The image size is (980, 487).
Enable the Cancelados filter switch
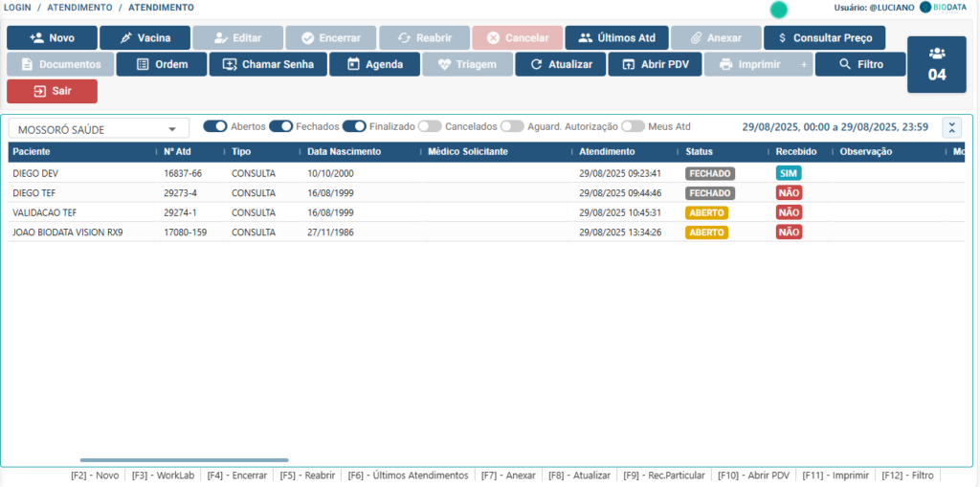430,126
